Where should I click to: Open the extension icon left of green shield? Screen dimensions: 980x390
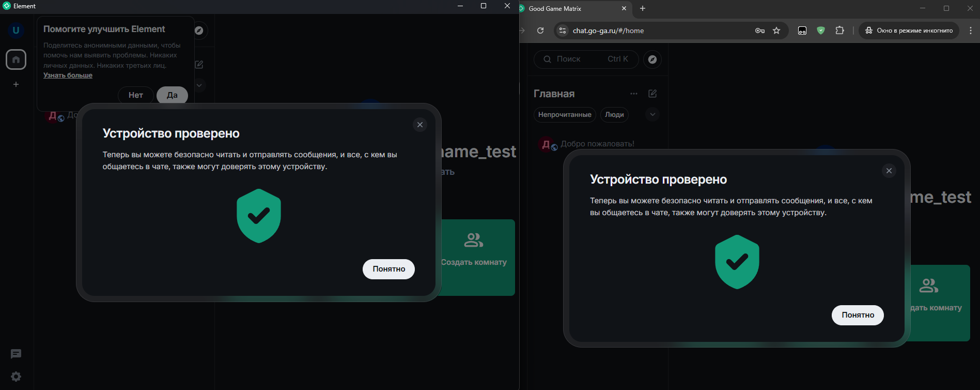[x=802, y=31]
